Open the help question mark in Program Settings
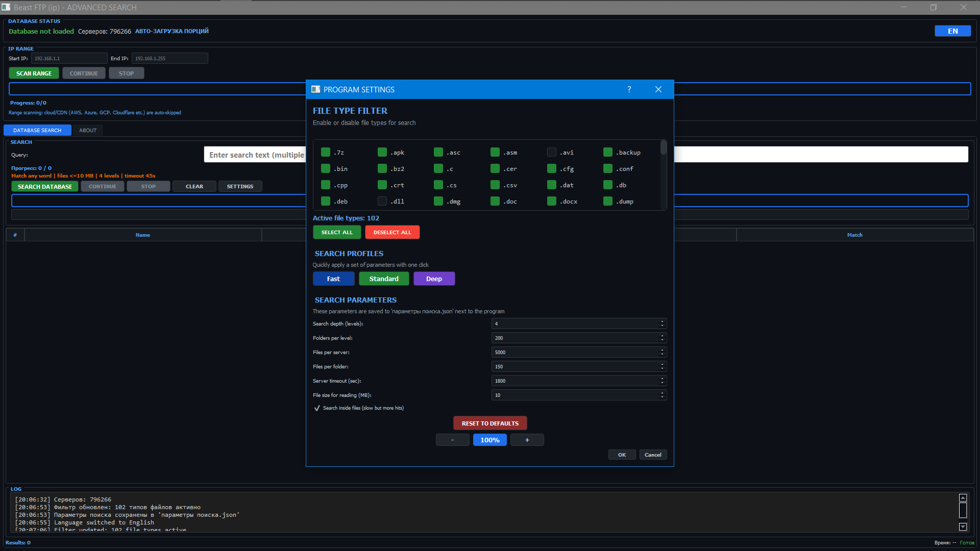 pyautogui.click(x=629, y=89)
